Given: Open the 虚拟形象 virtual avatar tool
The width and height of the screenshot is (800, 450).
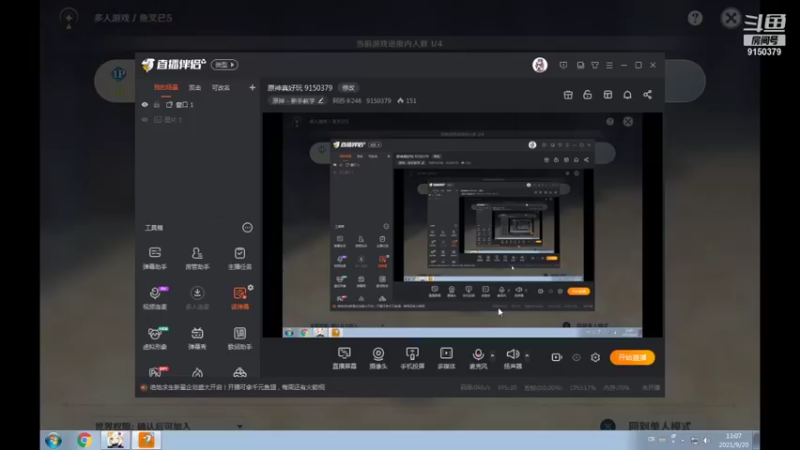Looking at the screenshot, I should pos(155,338).
